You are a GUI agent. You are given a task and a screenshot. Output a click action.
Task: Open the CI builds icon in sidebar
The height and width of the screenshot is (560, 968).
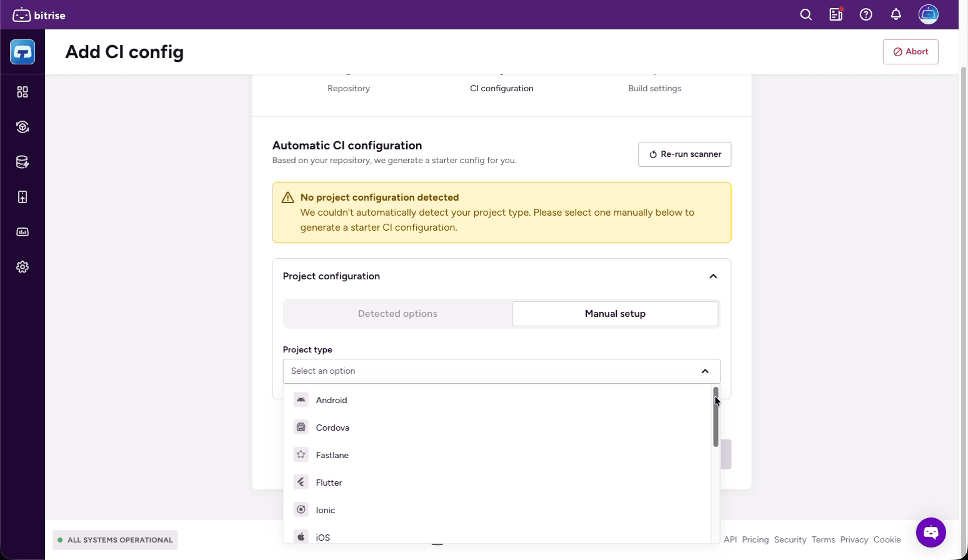[x=22, y=127]
